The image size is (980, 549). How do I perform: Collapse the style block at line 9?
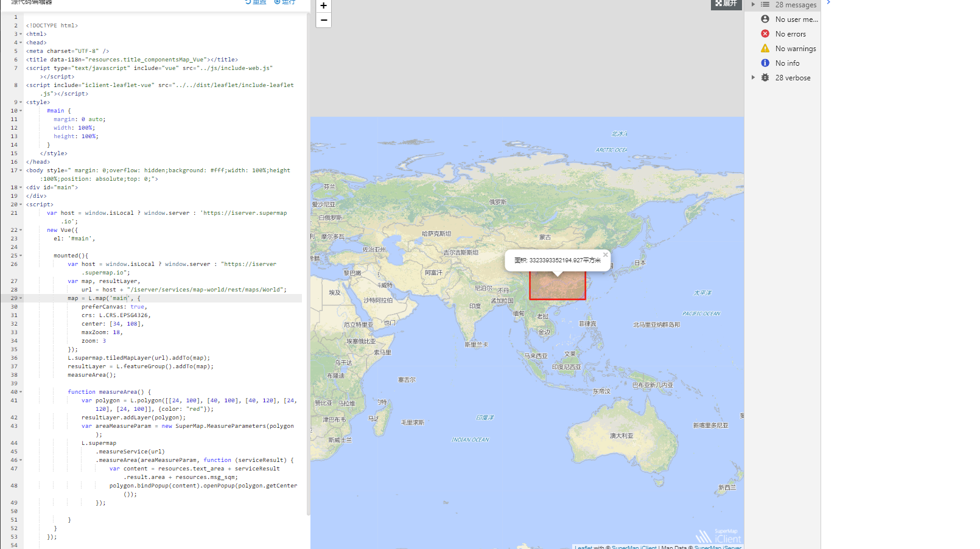(x=21, y=102)
